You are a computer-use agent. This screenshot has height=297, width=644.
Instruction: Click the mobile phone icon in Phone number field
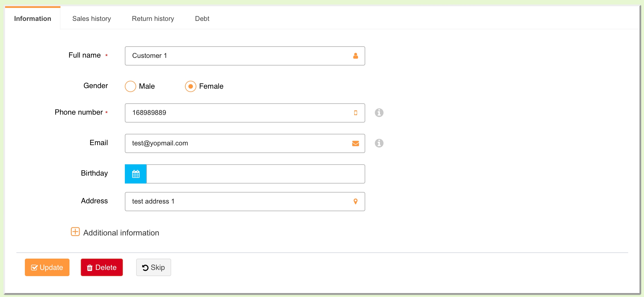click(355, 113)
